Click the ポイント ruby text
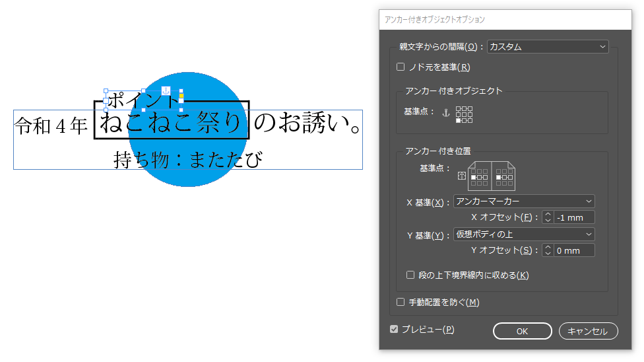 coord(143,100)
